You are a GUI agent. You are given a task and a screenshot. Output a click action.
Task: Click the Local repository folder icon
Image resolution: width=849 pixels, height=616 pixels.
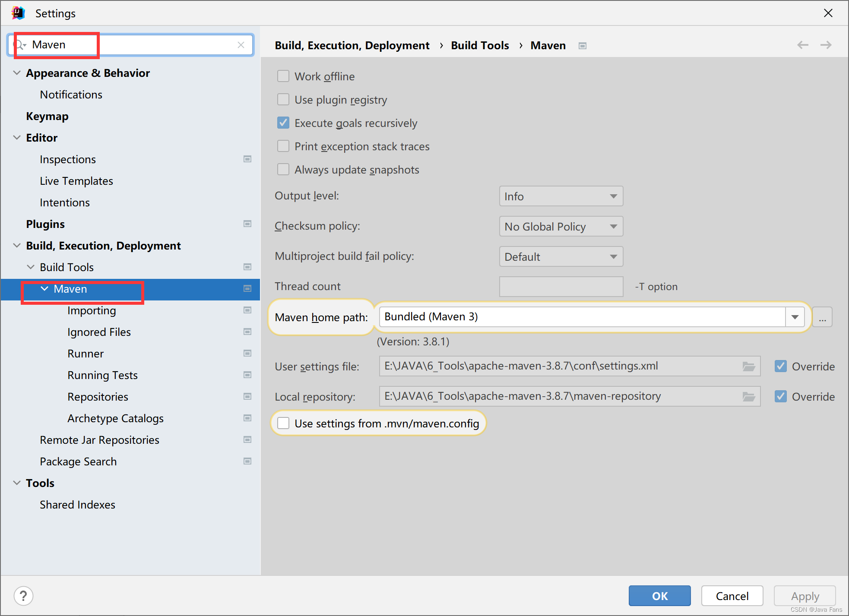[x=749, y=396]
